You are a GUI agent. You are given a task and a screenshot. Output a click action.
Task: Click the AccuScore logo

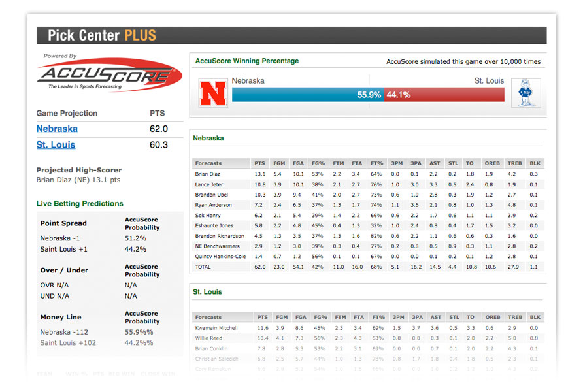tap(110, 74)
